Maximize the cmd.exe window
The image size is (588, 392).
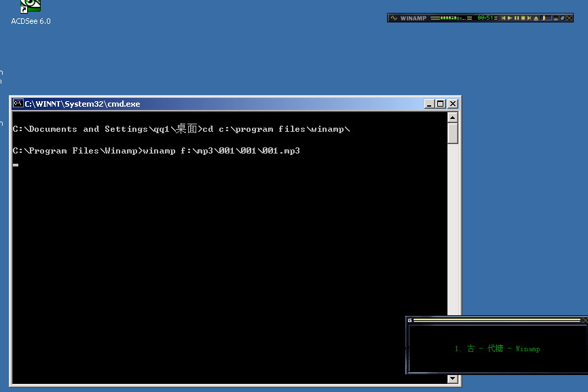pyautogui.click(x=440, y=104)
